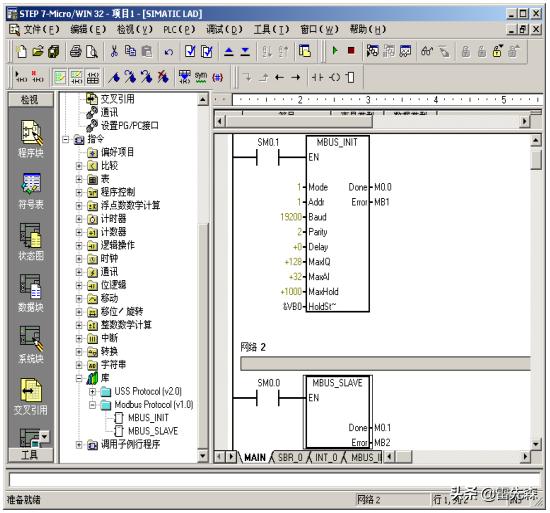The width and height of the screenshot is (550, 513).
Task: Click the Copy icon
Action: pos(130,52)
